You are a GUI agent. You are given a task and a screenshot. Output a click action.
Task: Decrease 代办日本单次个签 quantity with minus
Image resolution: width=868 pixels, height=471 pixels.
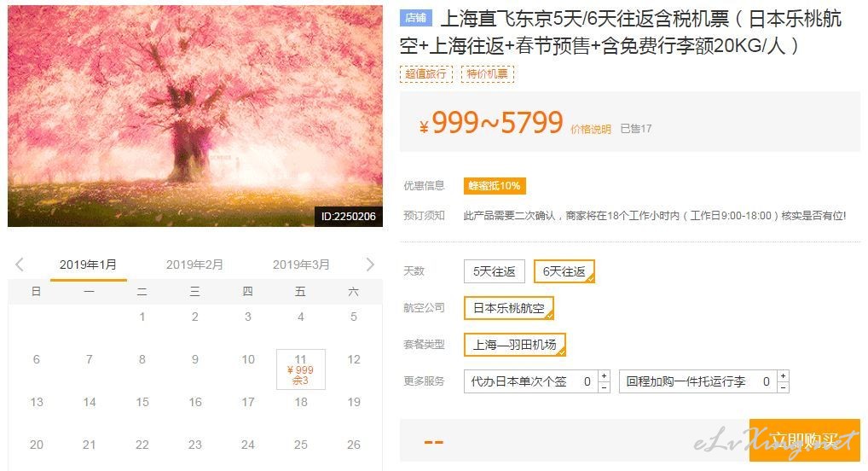click(604, 387)
